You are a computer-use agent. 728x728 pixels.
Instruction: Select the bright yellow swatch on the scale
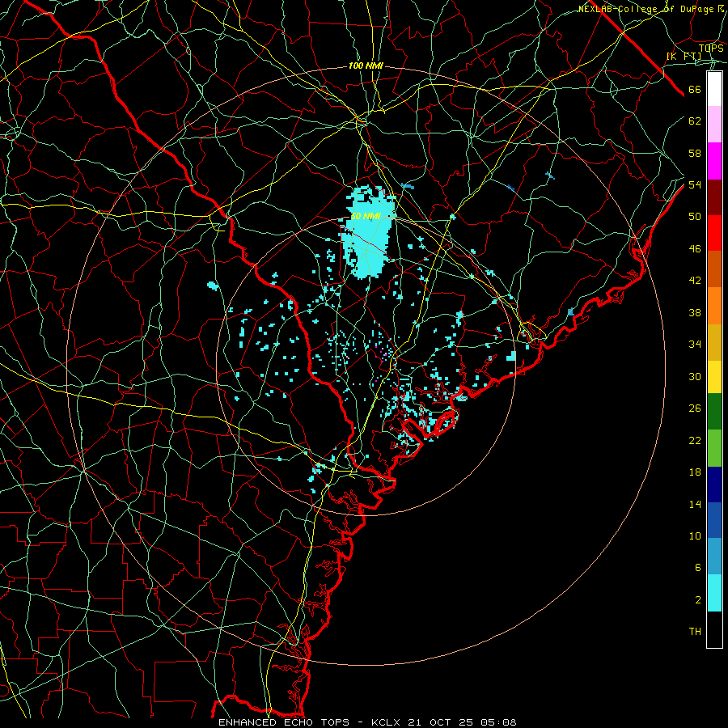[x=714, y=377]
